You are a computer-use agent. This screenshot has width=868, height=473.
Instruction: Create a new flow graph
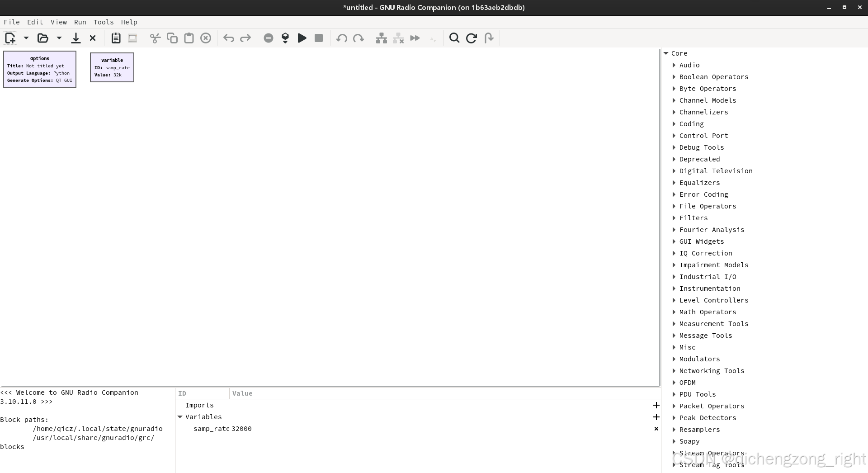point(10,38)
